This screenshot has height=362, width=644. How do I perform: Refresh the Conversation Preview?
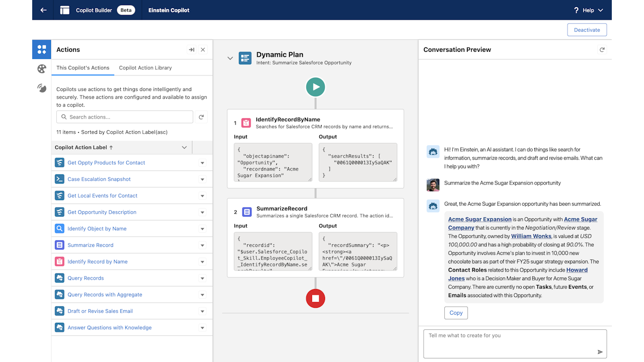602,49
